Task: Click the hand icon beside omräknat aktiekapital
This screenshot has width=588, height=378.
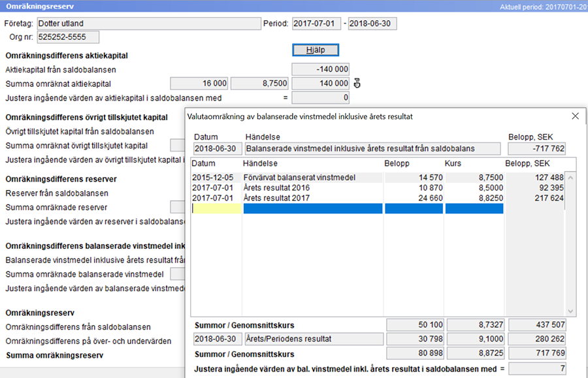Action: [x=357, y=83]
